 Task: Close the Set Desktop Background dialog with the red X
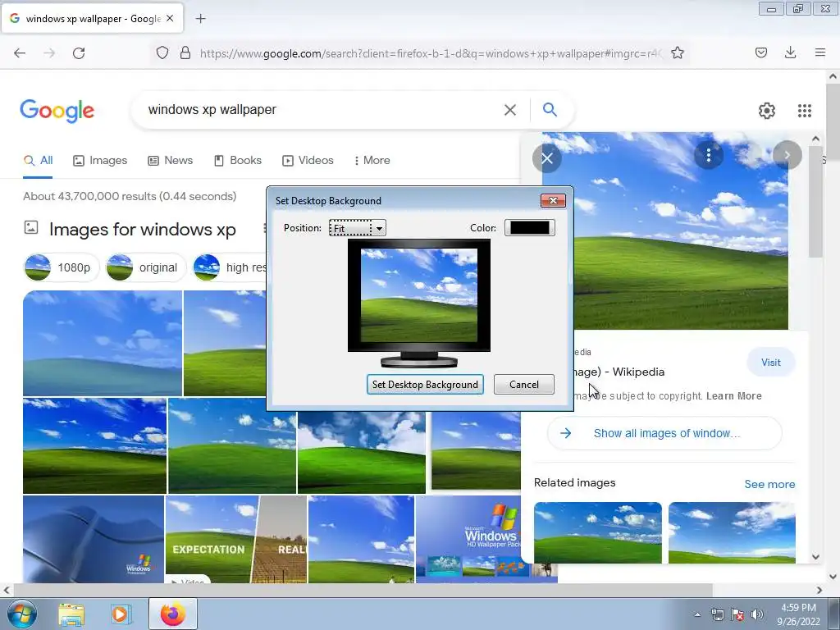tap(553, 200)
